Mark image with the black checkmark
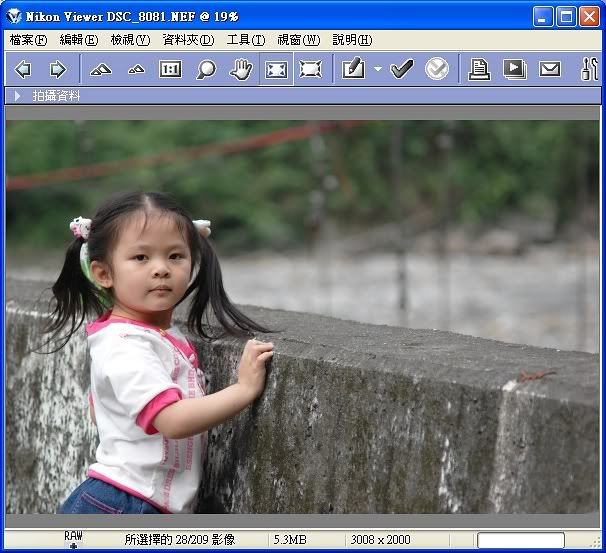Image resolution: width=606 pixels, height=553 pixels. (x=402, y=69)
